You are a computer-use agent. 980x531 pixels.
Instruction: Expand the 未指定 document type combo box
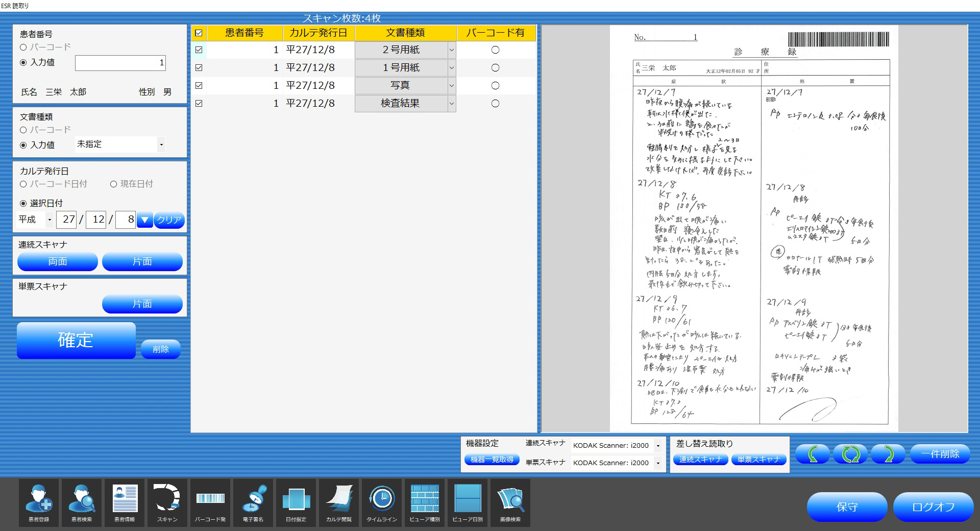tap(161, 144)
